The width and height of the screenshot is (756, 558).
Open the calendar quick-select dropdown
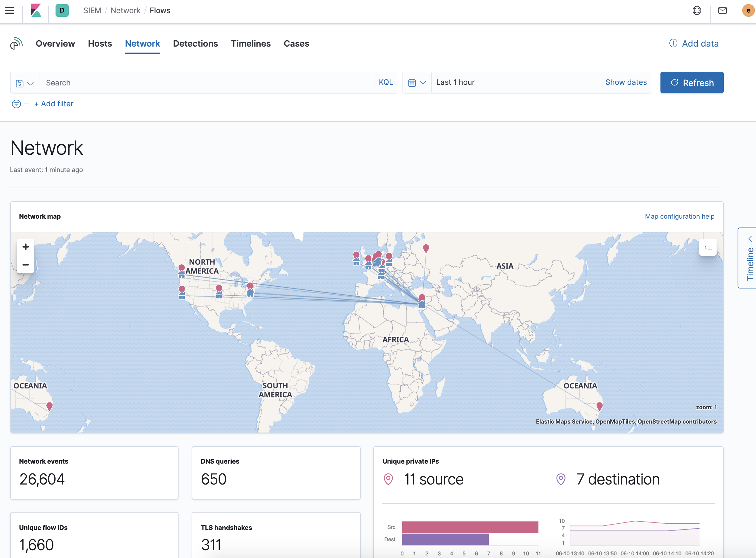coord(417,82)
